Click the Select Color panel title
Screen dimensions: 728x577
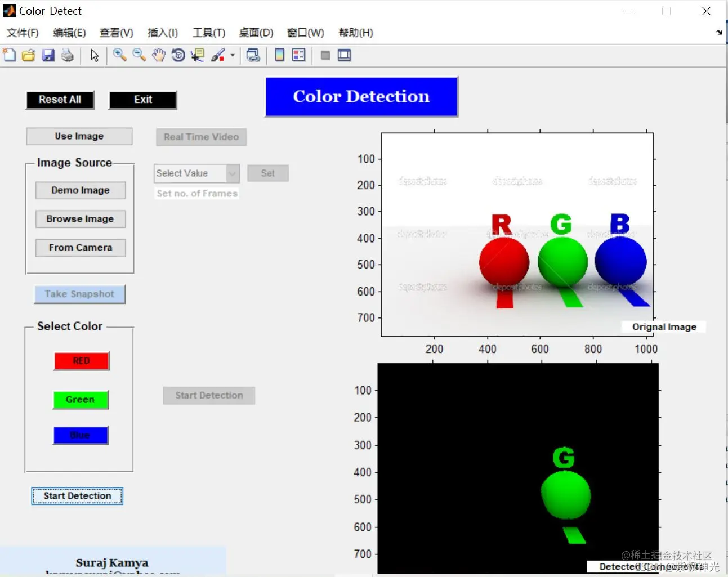(70, 326)
